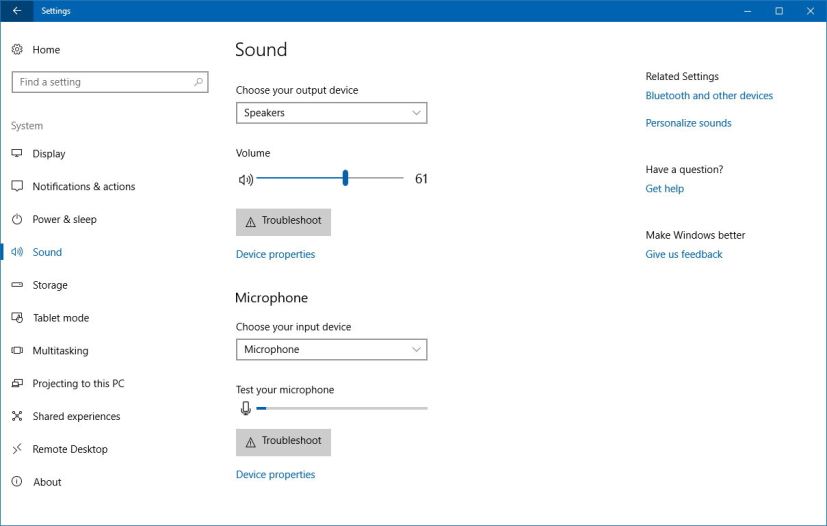Click the Display monitor icon in sidebar

pos(17,154)
